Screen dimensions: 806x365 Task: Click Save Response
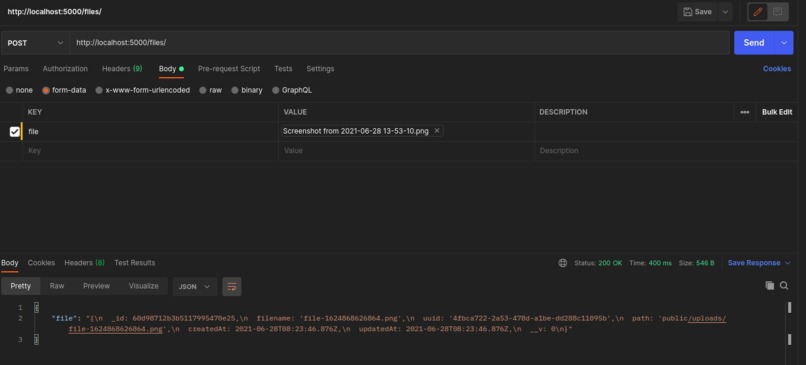(x=754, y=263)
